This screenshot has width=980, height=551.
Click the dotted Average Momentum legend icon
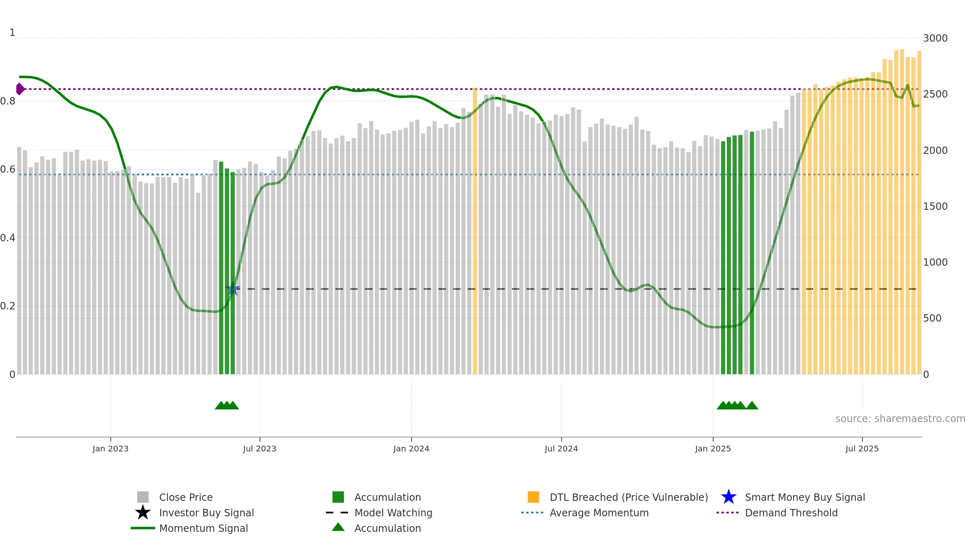532,513
